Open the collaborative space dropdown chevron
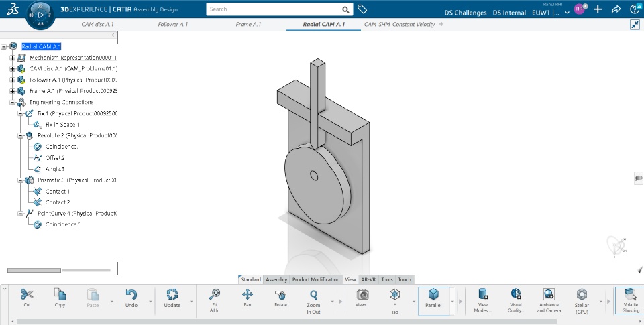Viewport: 644px width, 325px height. (x=567, y=13)
